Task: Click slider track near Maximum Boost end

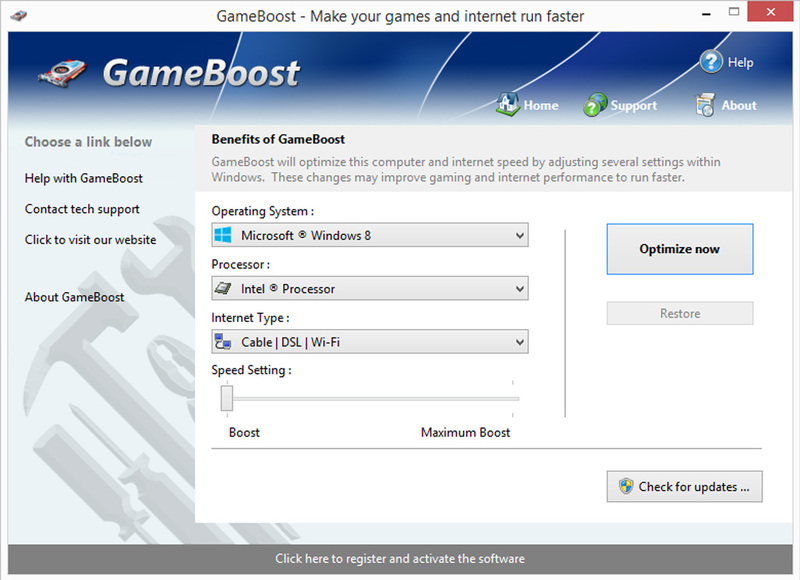Action: (x=512, y=398)
